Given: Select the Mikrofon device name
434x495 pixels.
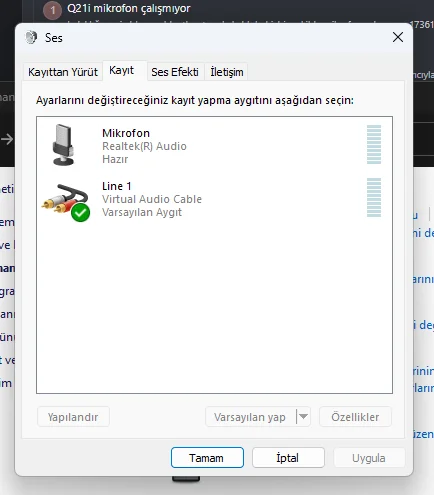Looking at the screenshot, I should 126,133.
